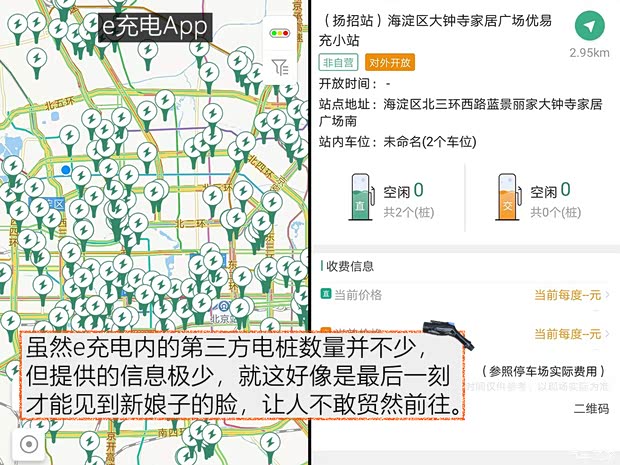The image size is (620, 465).
Task: Click the 空闲 0 status of AC charger
Action: coord(550,191)
